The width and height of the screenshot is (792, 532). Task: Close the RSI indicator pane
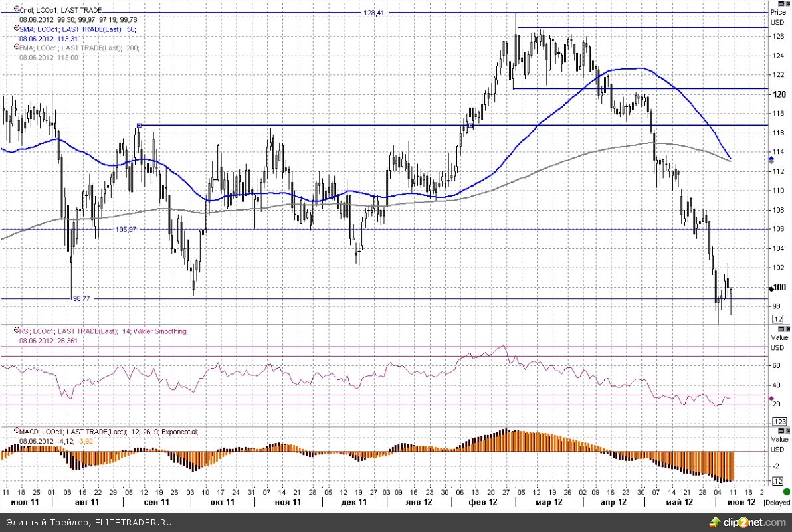pyautogui.click(x=787, y=328)
